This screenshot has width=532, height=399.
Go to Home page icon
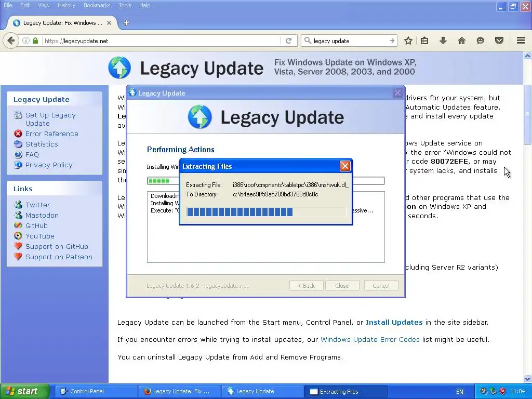461,41
